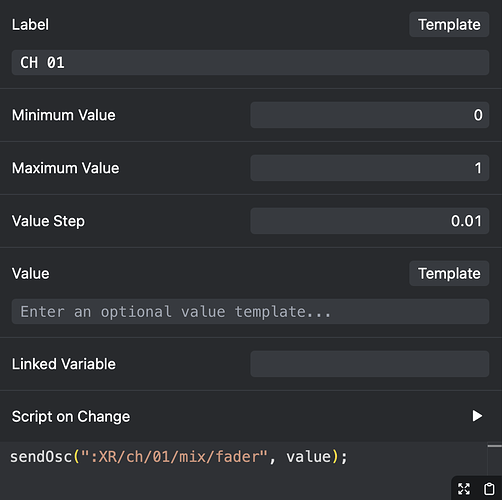Click the Value Step field showing 0.01

(370, 221)
